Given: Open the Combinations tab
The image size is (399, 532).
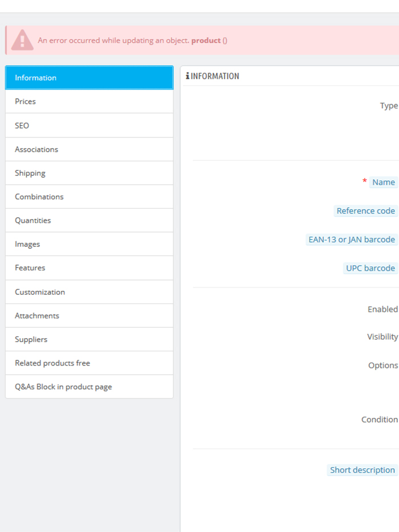Looking at the screenshot, I should click(89, 197).
